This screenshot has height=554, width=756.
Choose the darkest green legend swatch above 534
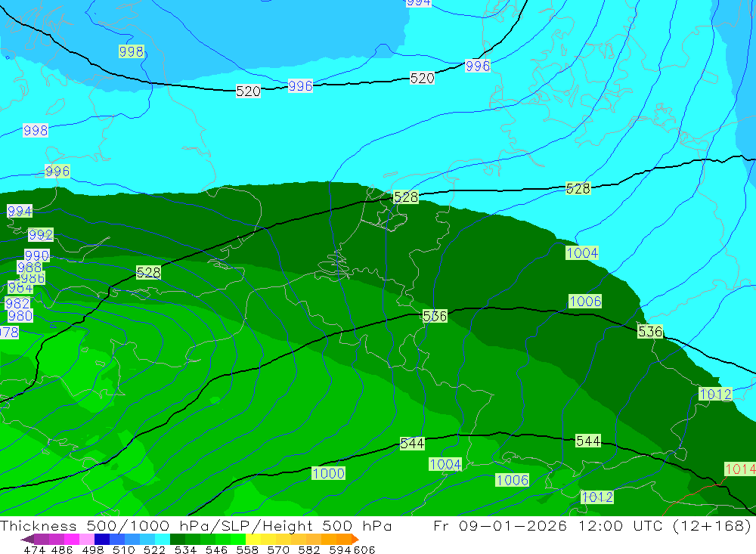tap(178, 539)
